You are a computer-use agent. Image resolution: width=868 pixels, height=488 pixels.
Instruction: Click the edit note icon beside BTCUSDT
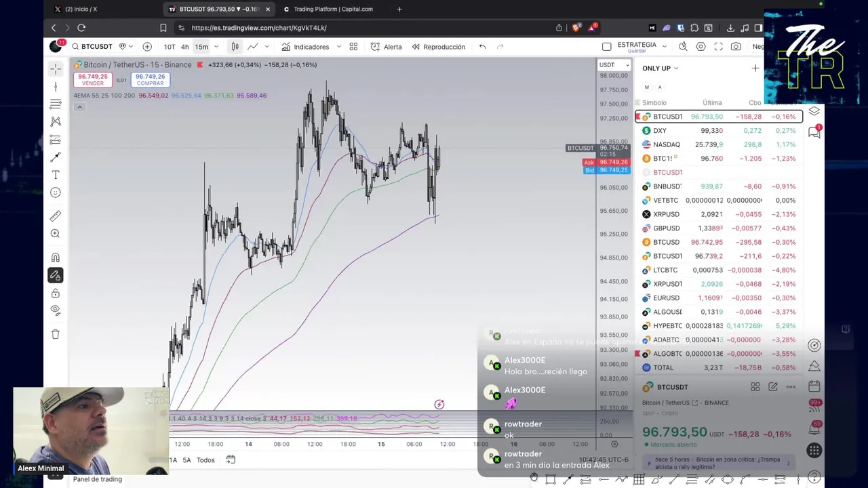(773, 387)
